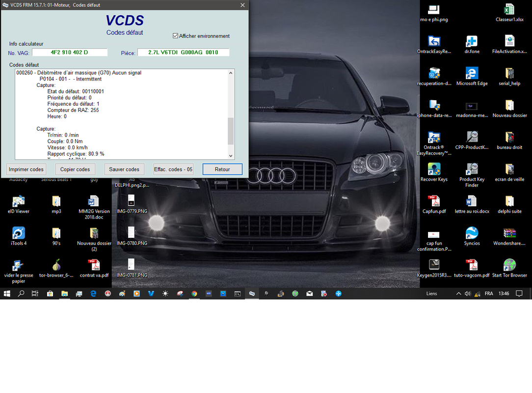
Task: Select the Syncios desktop icon
Action: click(472, 237)
